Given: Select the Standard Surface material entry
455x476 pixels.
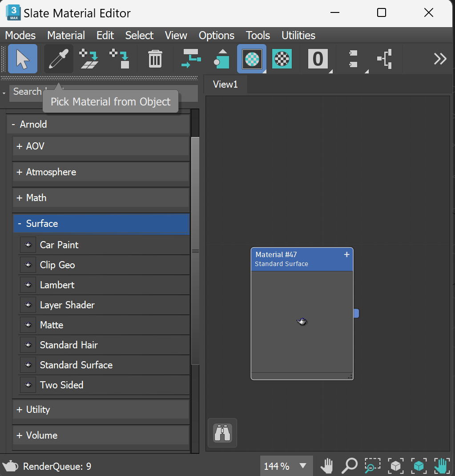Looking at the screenshot, I should 76,365.
